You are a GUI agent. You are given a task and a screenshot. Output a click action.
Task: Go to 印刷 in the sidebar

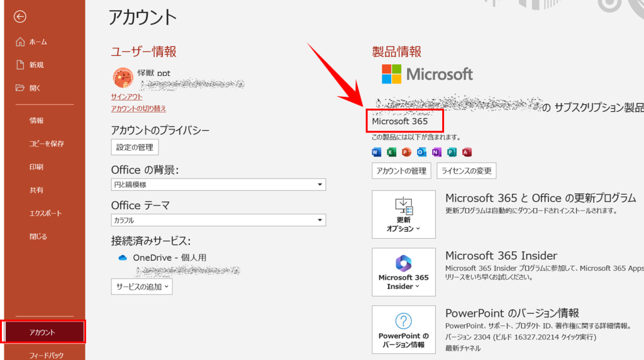36,167
